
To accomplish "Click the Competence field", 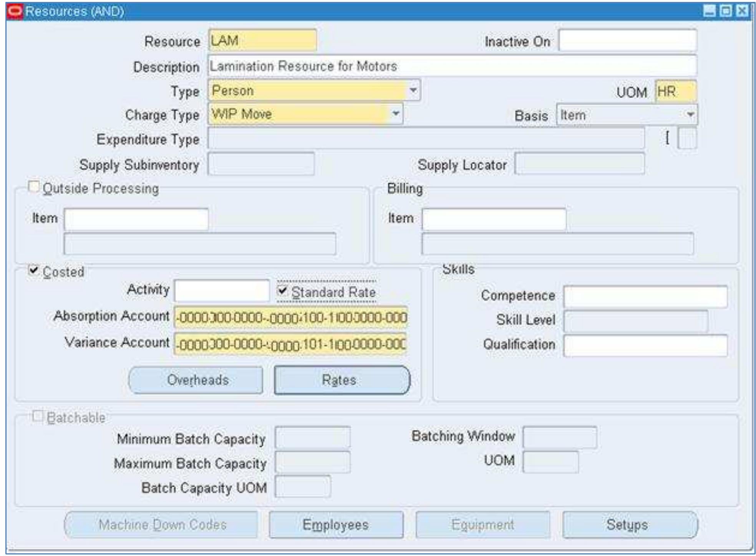I will click(x=645, y=296).
